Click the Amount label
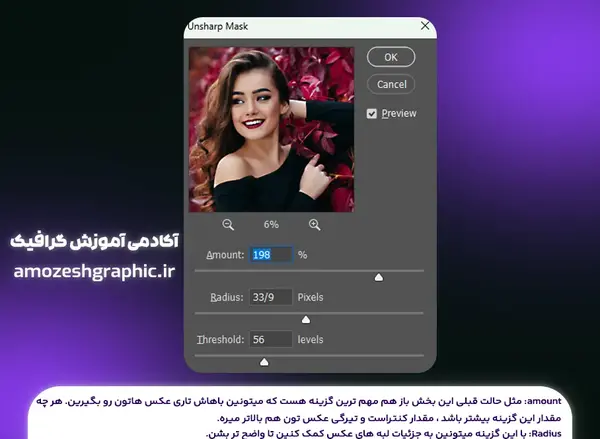Screen dimensions: 600x439 225,255
